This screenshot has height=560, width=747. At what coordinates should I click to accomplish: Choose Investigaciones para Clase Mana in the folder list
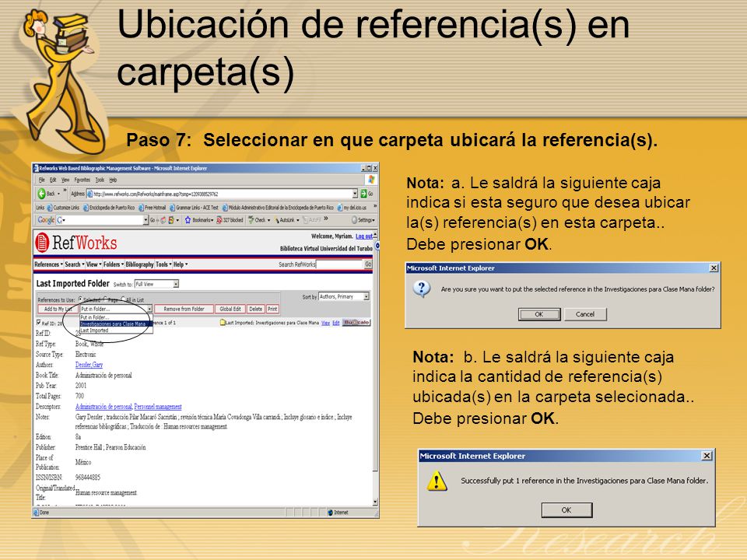pyautogui.click(x=115, y=324)
